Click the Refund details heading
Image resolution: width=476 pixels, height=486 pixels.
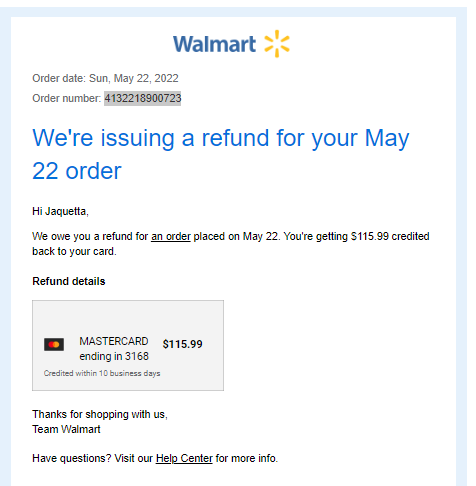(x=69, y=281)
